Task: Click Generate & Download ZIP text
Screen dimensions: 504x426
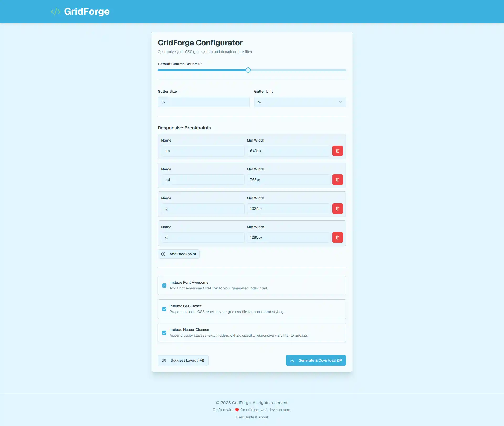Action: [x=320, y=360]
